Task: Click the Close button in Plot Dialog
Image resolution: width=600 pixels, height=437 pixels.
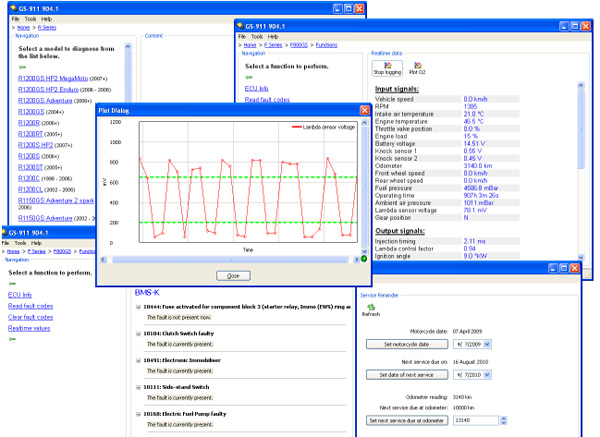Action: point(233,276)
